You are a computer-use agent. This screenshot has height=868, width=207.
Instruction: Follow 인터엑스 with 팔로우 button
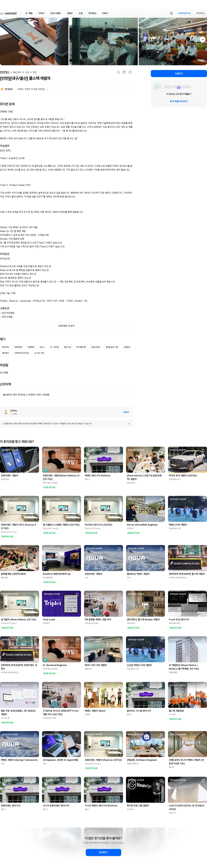pos(126,412)
